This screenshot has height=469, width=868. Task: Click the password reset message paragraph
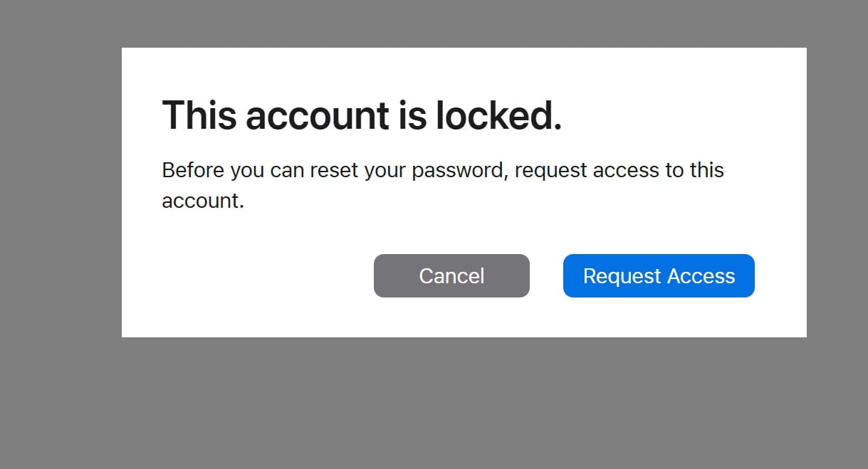[x=441, y=185]
